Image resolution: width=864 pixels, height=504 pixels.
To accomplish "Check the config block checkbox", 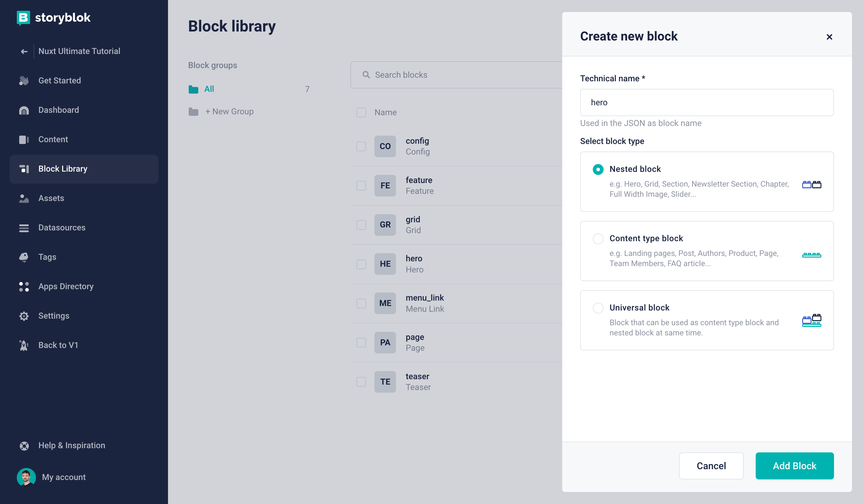I will click(361, 146).
